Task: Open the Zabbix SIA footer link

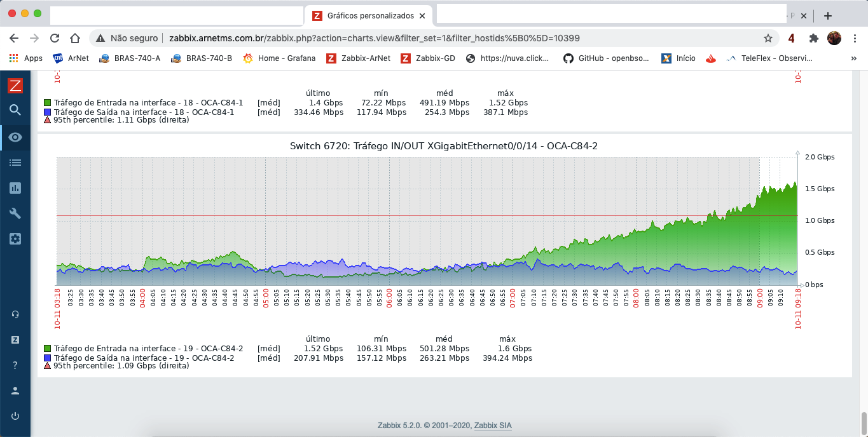Action: (492, 426)
